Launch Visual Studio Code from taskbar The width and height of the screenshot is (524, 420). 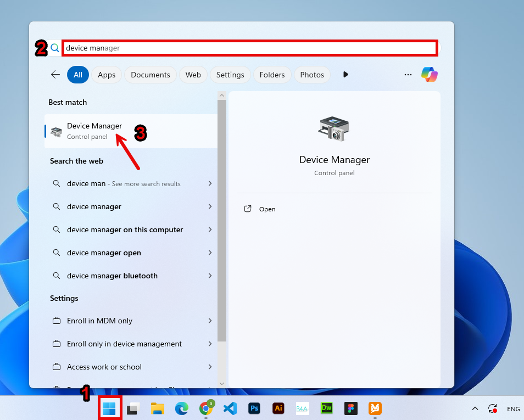[230, 408]
